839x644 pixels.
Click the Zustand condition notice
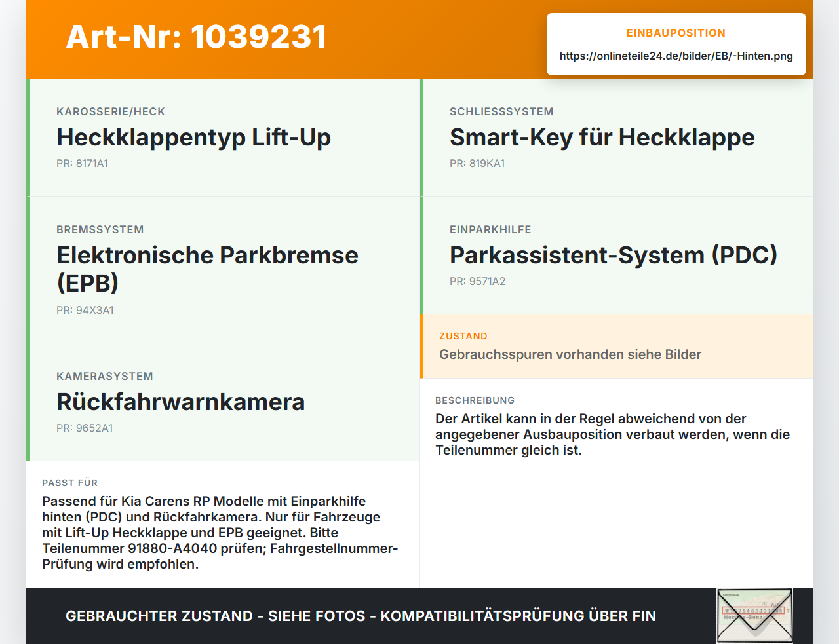click(x=616, y=346)
